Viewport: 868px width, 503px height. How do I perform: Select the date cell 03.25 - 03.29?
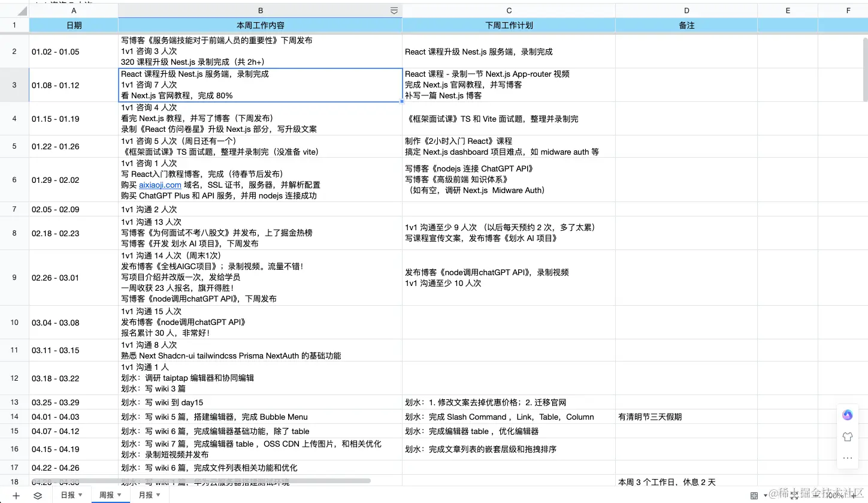(74, 402)
